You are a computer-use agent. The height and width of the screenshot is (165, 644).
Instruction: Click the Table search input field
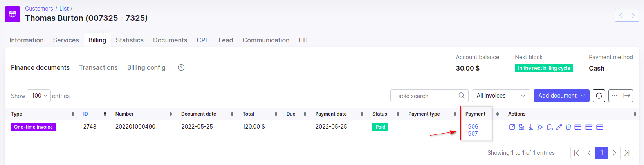click(425, 96)
